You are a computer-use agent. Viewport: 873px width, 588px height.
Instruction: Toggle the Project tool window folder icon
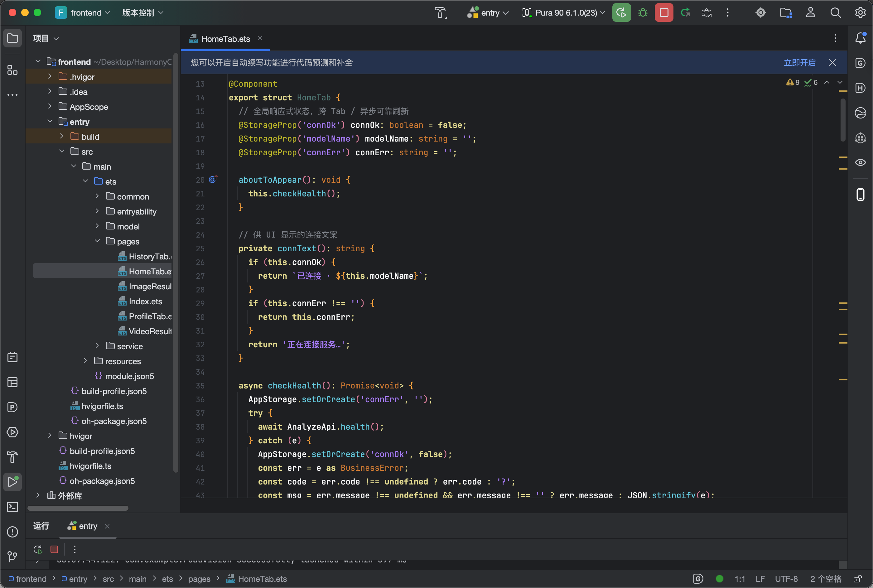point(13,38)
